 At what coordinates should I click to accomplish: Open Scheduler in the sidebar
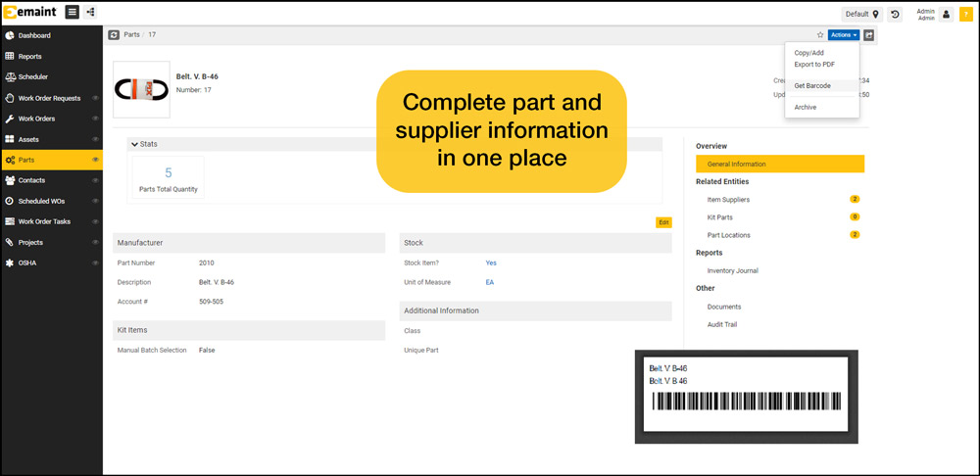(x=33, y=76)
